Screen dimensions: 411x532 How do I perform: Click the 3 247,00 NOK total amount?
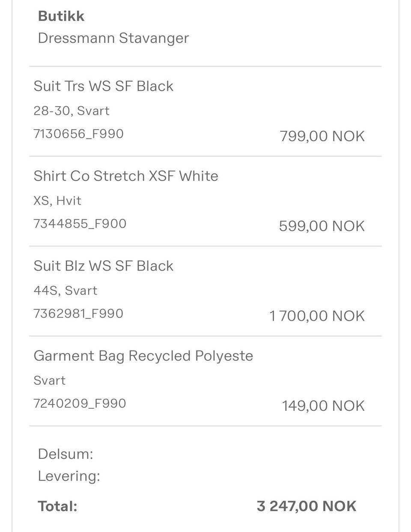(x=306, y=506)
